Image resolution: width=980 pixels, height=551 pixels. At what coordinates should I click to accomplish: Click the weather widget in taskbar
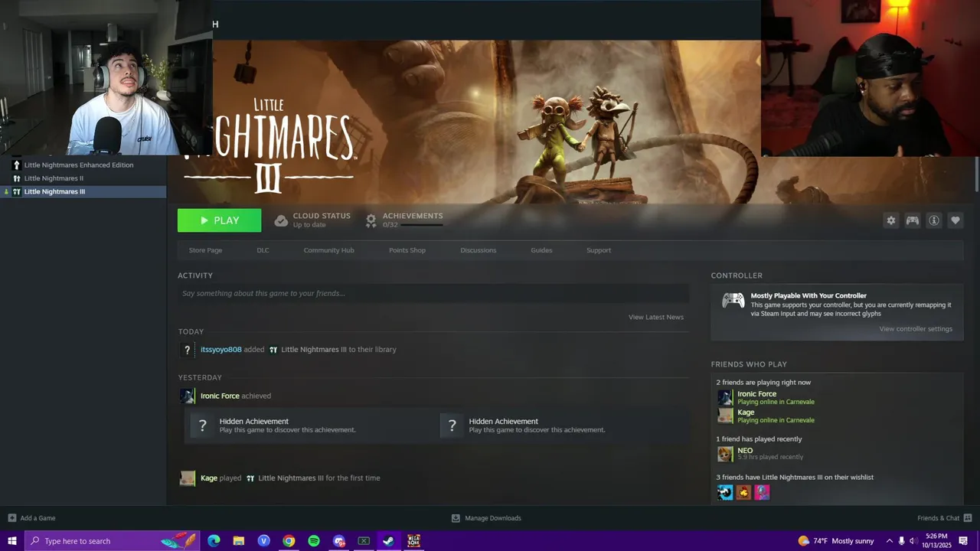click(836, 541)
